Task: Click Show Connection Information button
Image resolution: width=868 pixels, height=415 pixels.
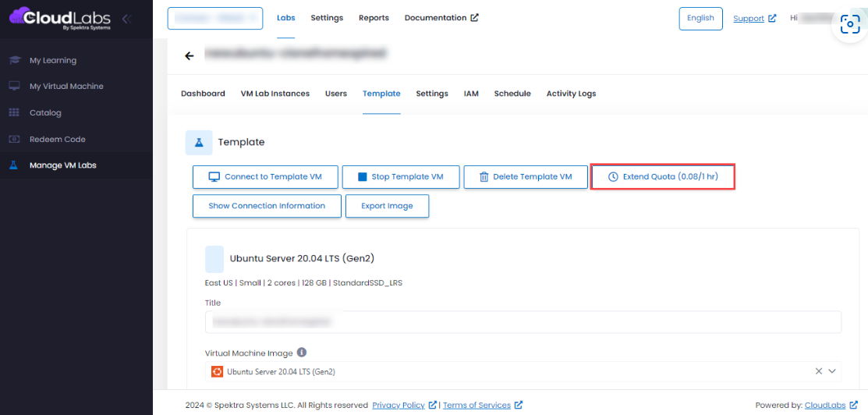Action: 267,206
